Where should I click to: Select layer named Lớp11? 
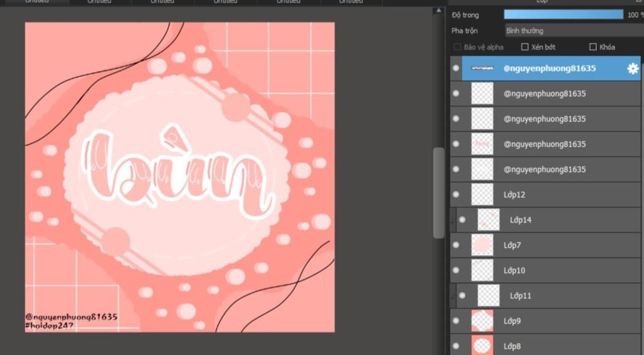(521, 295)
